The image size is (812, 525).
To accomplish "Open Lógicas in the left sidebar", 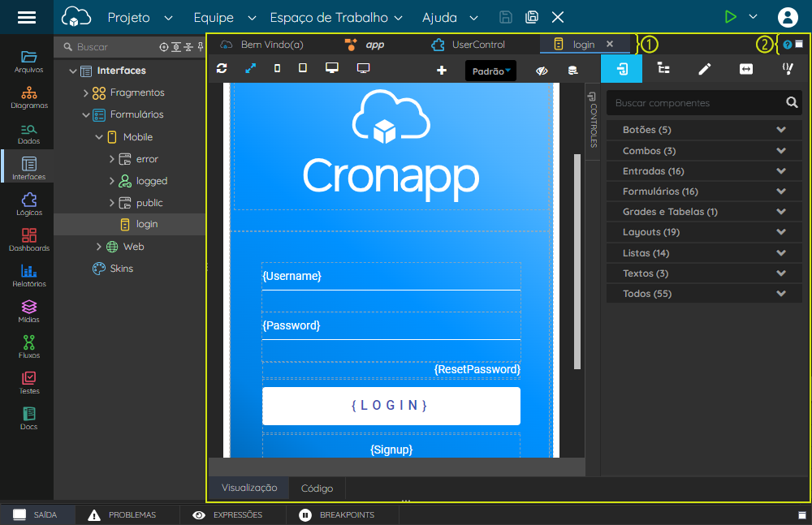I will pos(29,204).
